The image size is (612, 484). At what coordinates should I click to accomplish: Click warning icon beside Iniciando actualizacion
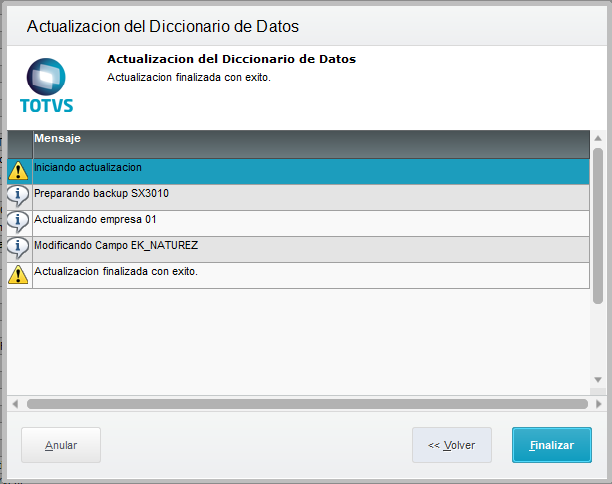18,171
